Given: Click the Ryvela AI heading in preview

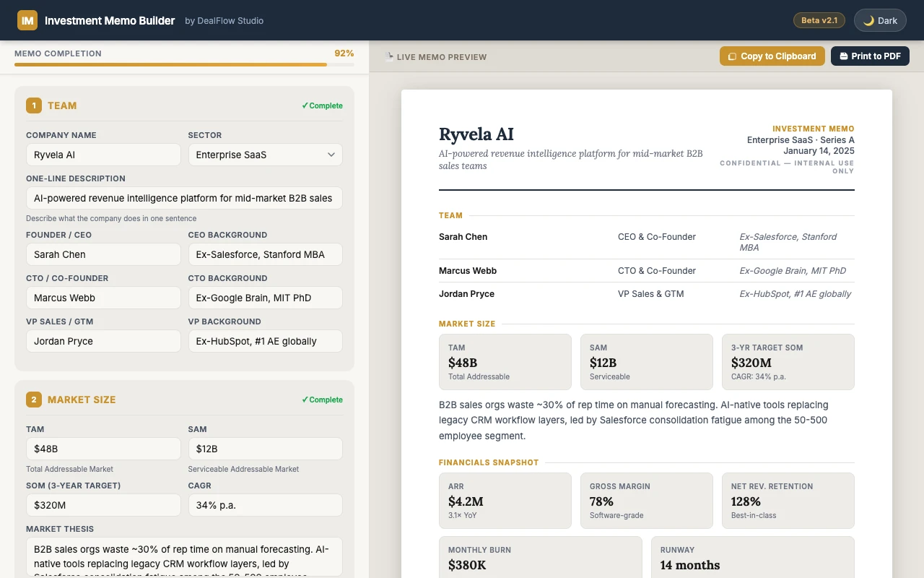Looking at the screenshot, I should (x=476, y=134).
